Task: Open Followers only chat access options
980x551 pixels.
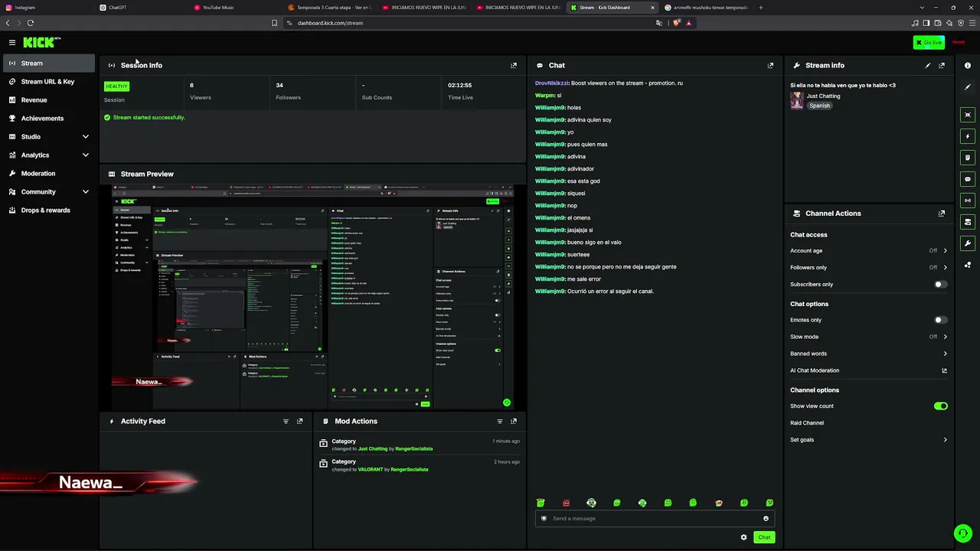Action: point(868,268)
